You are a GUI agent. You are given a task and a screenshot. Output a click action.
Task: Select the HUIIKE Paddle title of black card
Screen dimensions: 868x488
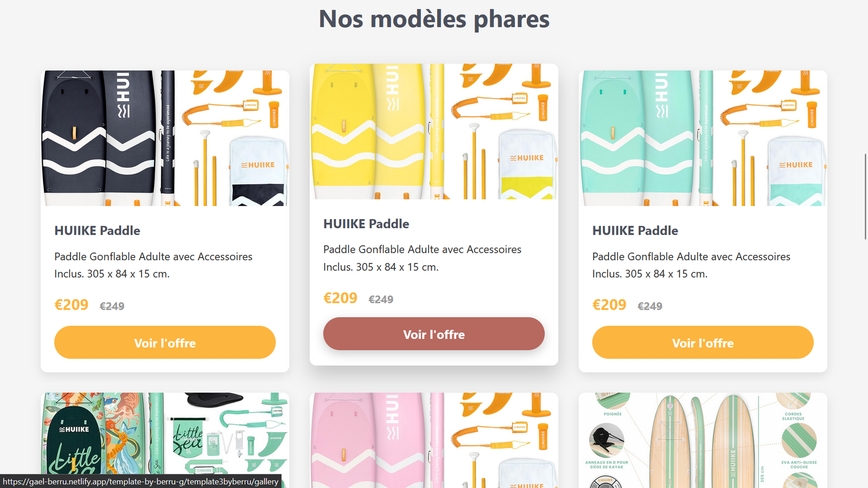pos(97,230)
